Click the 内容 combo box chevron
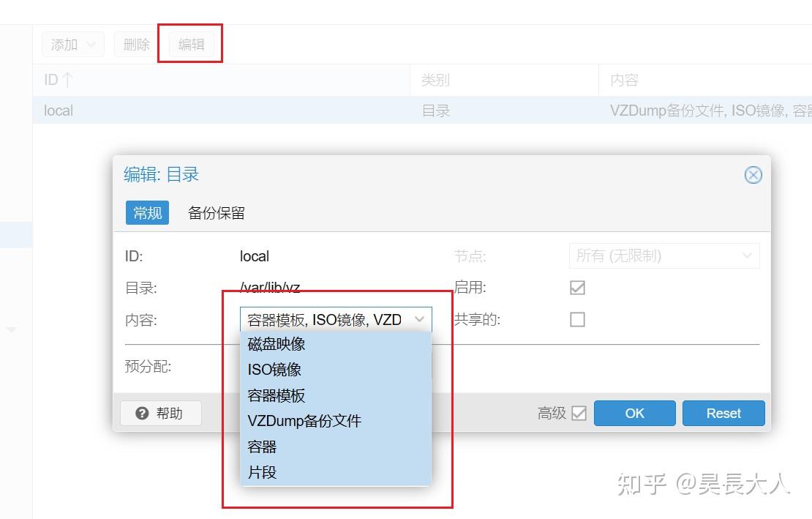The image size is (812, 519). point(420,319)
